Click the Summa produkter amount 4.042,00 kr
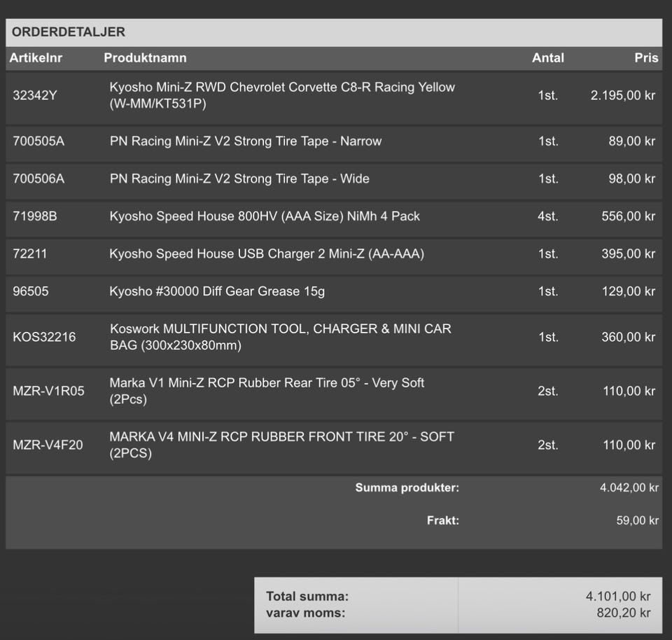This screenshot has width=672, height=640. (629, 488)
